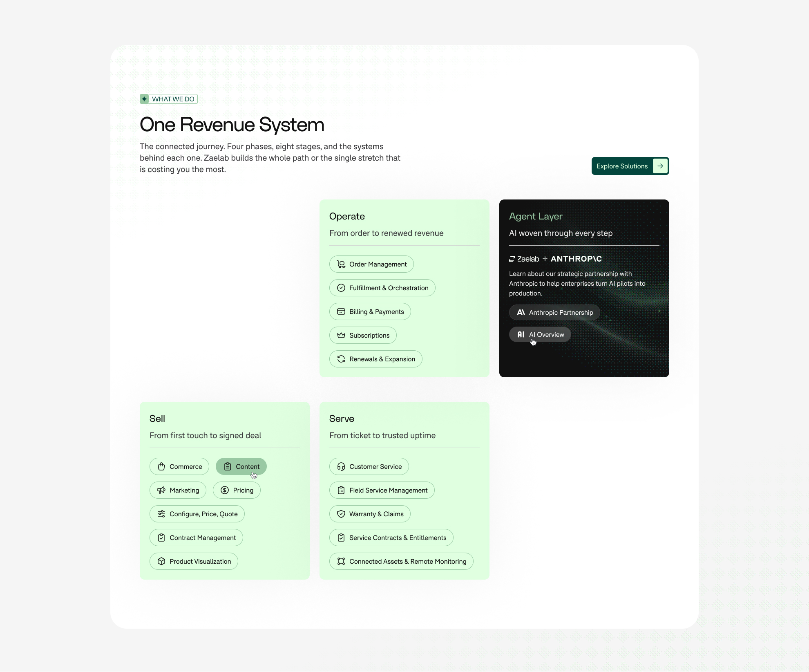Open Renewals & Expansion
The image size is (809, 672).
[x=376, y=359]
